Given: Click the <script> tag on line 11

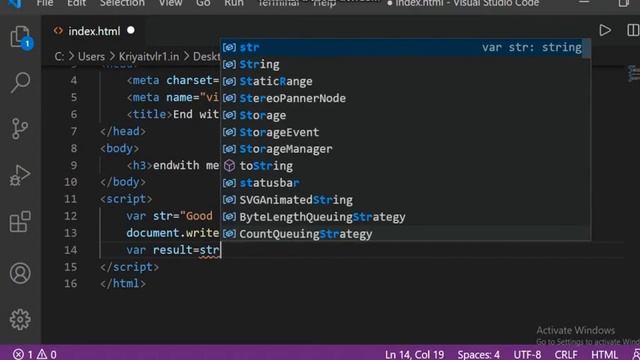Looking at the screenshot, I should point(126,199).
